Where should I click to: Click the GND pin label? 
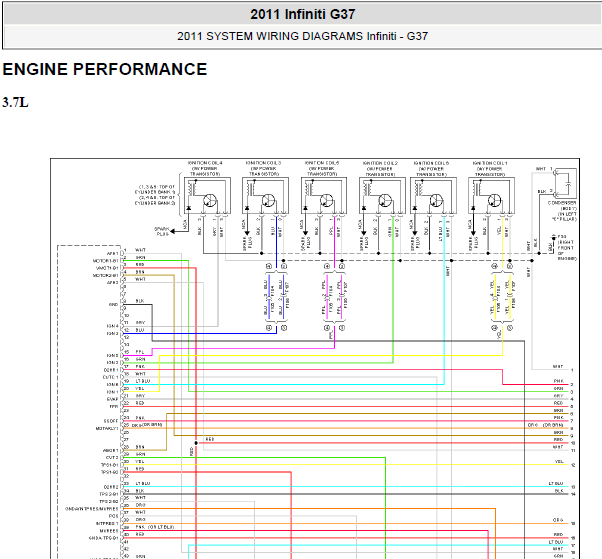pos(113,304)
